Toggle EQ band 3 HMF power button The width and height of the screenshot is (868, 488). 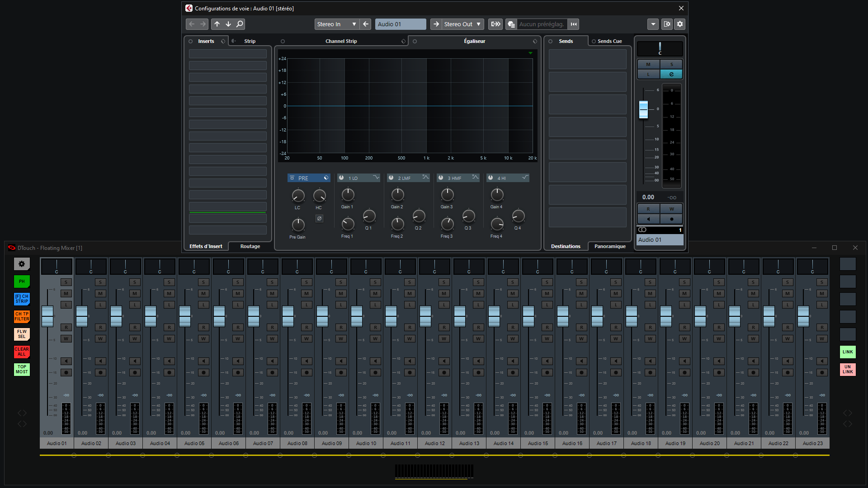441,178
